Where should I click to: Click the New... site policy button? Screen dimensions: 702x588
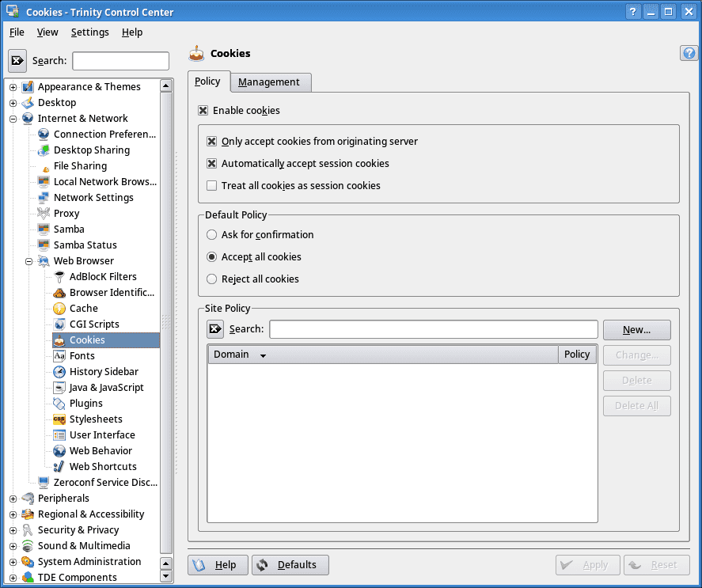pyautogui.click(x=636, y=330)
